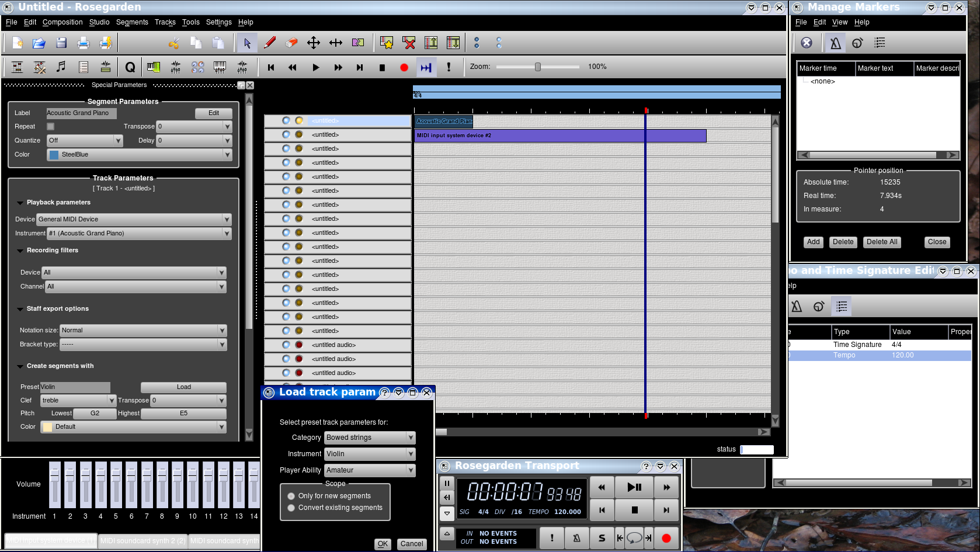
Task: Click the Load preset button
Action: [183, 387]
